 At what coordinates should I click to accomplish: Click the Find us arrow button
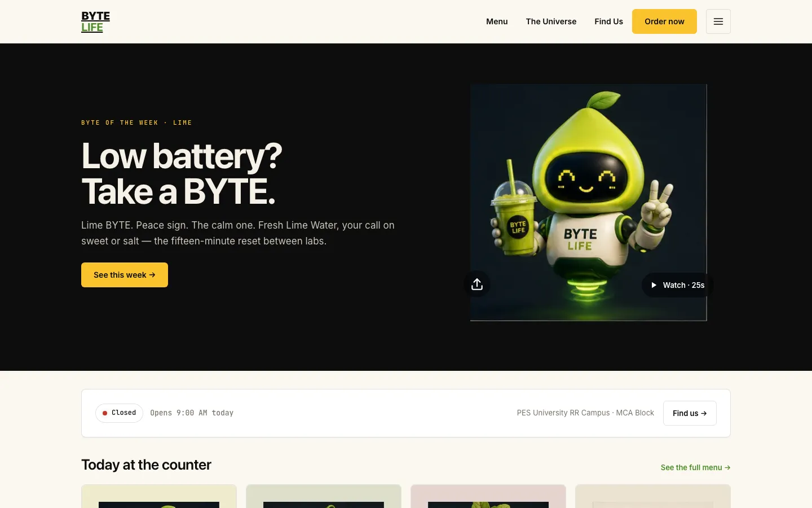pos(690,413)
